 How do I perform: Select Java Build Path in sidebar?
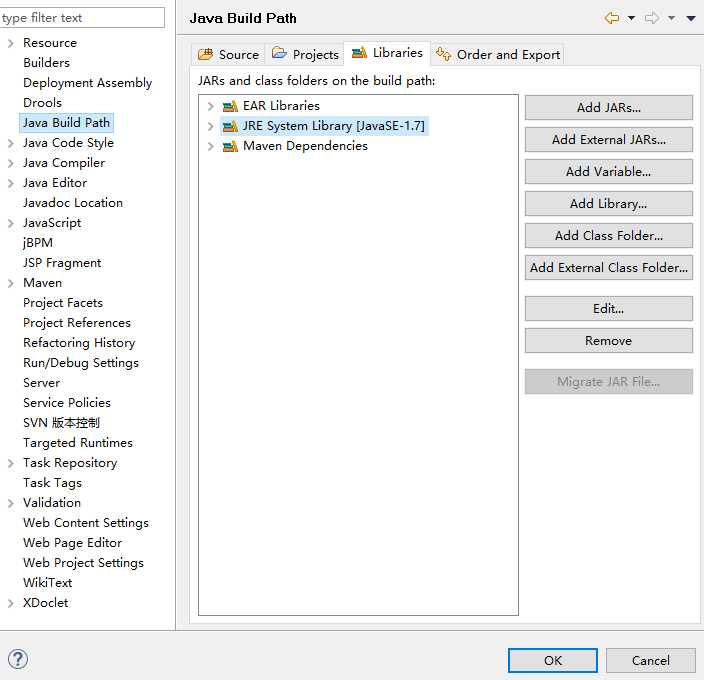click(x=66, y=123)
